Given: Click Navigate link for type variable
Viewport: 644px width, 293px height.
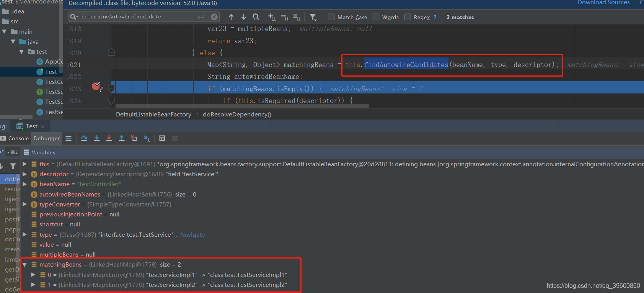Looking at the screenshot, I should click(192, 234).
